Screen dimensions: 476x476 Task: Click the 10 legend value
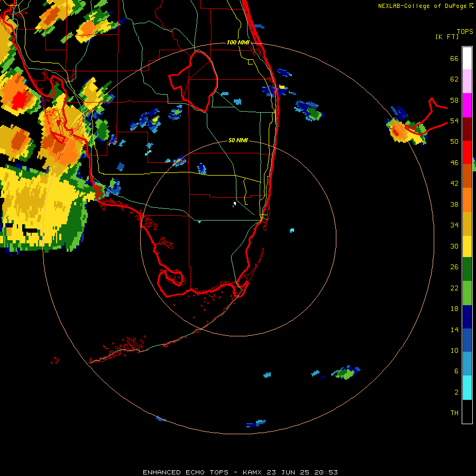pyautogui.click(x=454, y=351)
